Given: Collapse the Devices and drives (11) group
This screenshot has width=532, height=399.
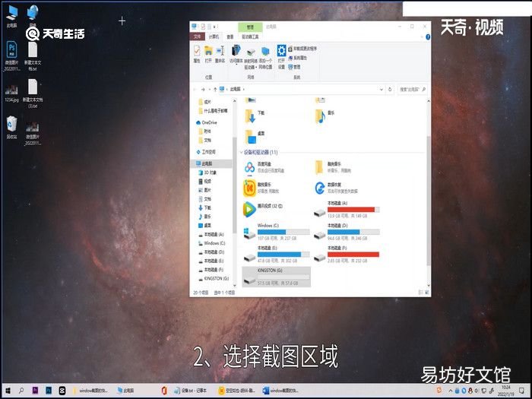Looking at the screenshot, I should coord(242,152).
